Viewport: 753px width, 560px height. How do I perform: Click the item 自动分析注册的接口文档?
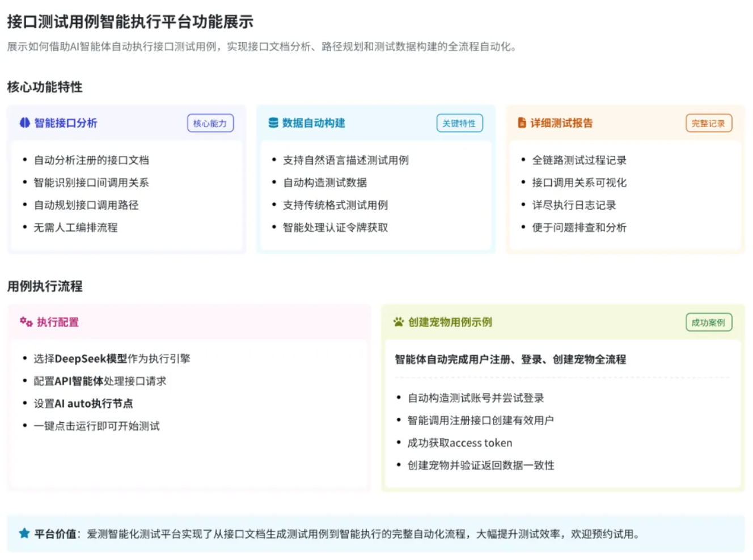click(x=91, y=160)
